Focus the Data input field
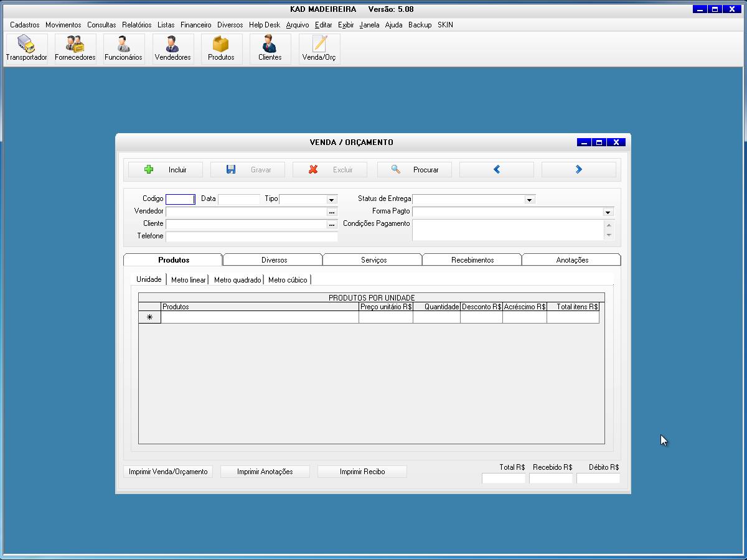This screenshot has height=560, width=747. click(x=239, y=199)
